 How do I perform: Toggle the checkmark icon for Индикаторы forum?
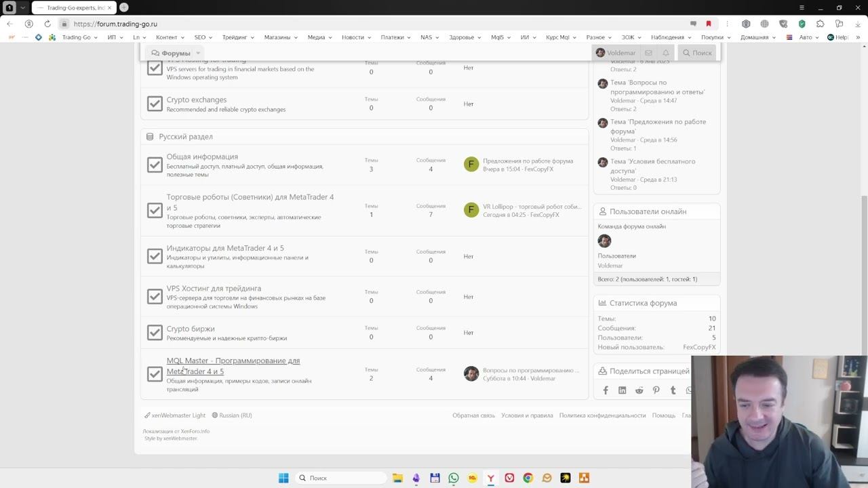click(155, 256)
